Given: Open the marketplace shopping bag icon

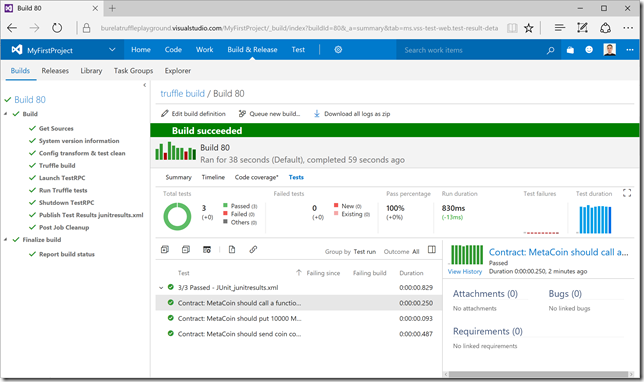Looking at the screenshot, I should [570, 50].
